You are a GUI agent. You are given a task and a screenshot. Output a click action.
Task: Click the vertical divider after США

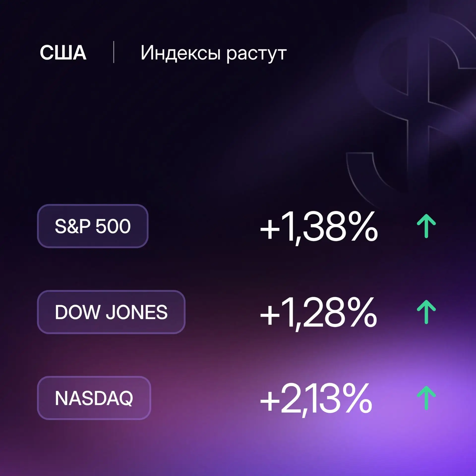114,52
